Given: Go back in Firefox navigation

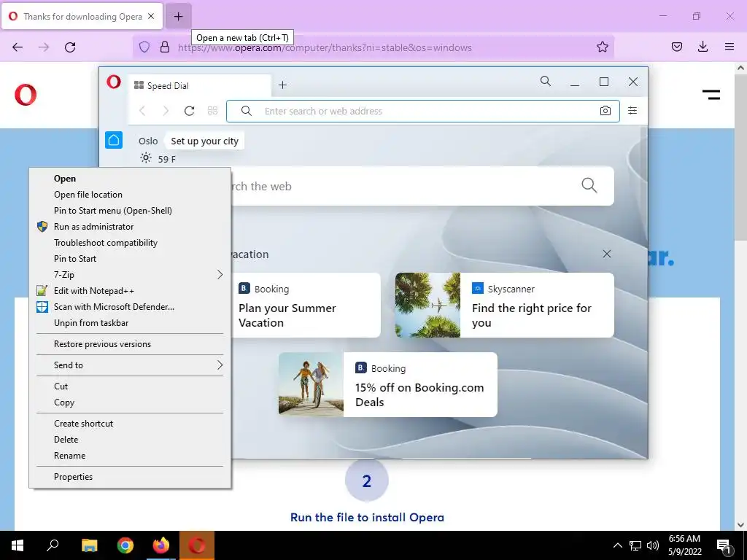Looking at the screenshot, I should coord(18,47).
